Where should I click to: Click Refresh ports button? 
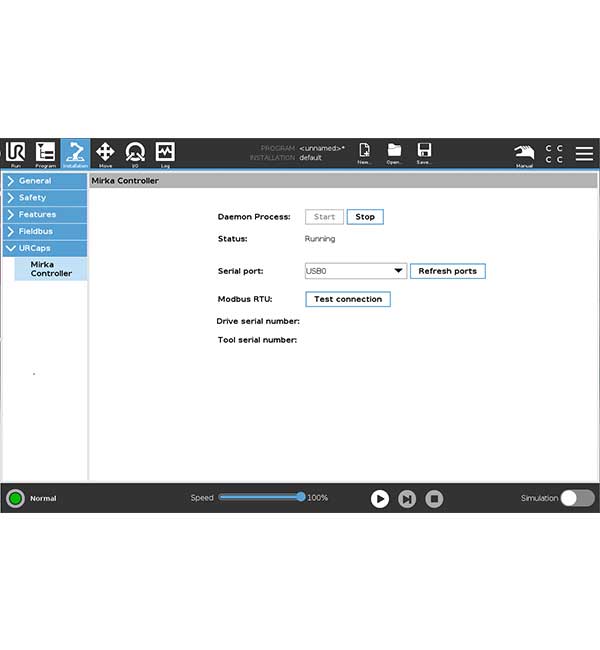(447, 271)
